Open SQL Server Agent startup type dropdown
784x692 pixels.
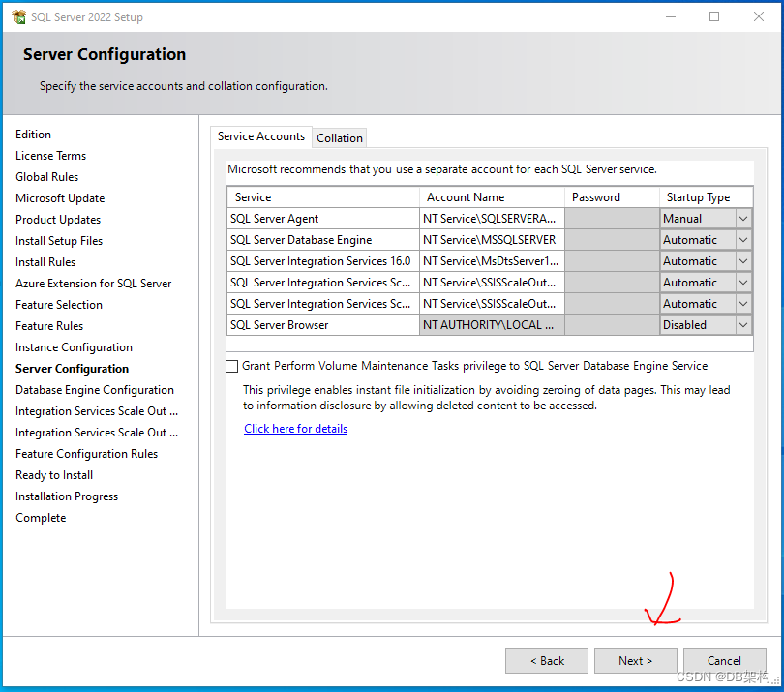[x=741, y=218]
